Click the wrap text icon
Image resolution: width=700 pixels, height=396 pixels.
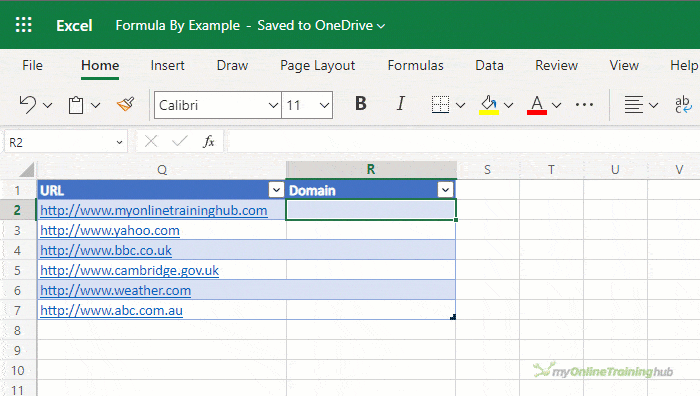coord(683,105)
